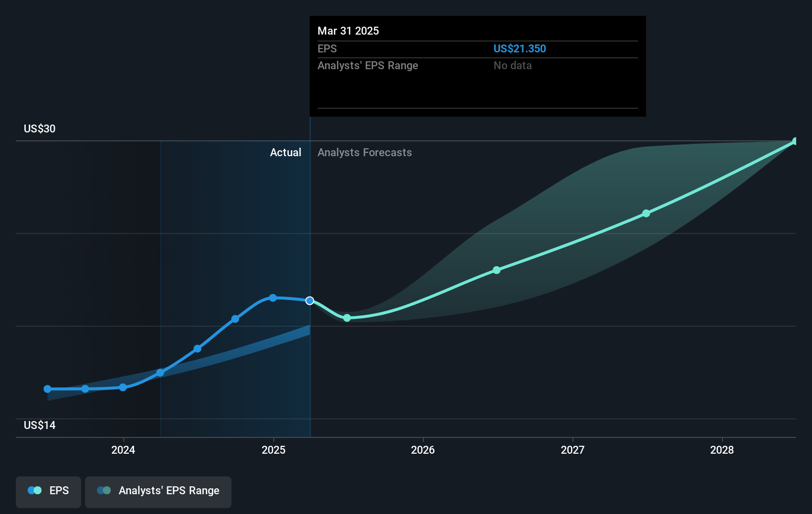Select the first EPS data point in 2023
This screenshot has width=812, height=514.
47,389
